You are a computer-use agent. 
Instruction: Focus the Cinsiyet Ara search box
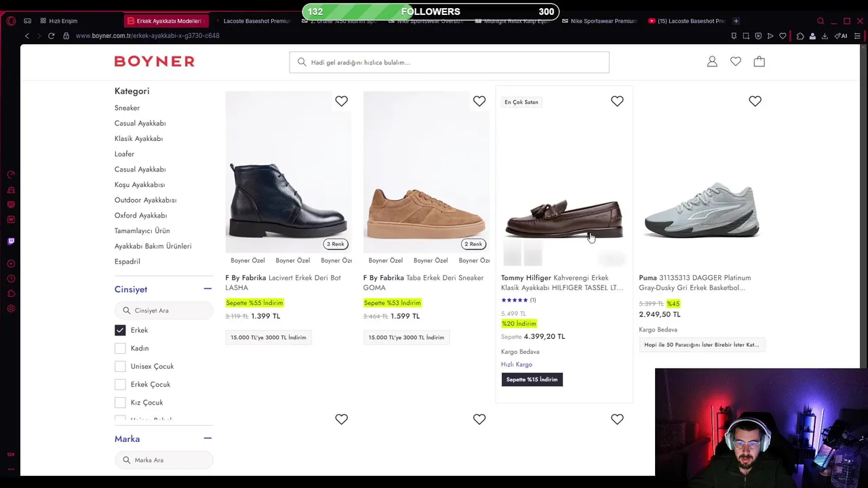tap(163, 310)
